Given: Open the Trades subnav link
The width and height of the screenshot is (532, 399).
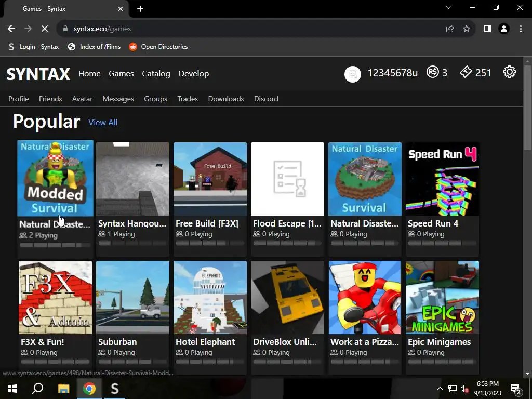Looking at the screenshot, I should click(187, 99).
